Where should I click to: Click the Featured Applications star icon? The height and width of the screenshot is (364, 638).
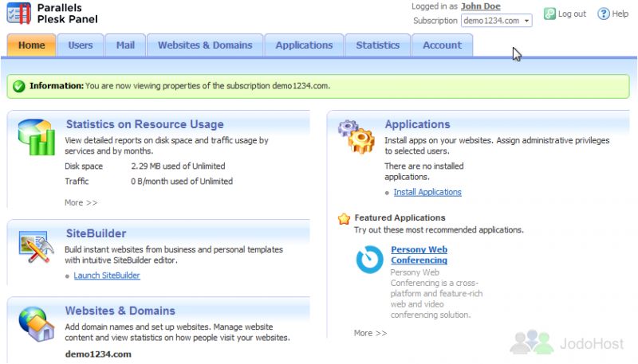(344, 218)
